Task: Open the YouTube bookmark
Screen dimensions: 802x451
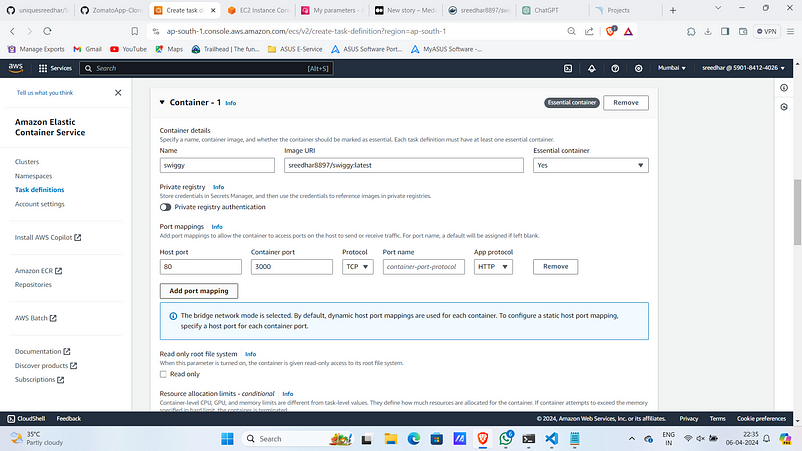Action: coord(128,49)
